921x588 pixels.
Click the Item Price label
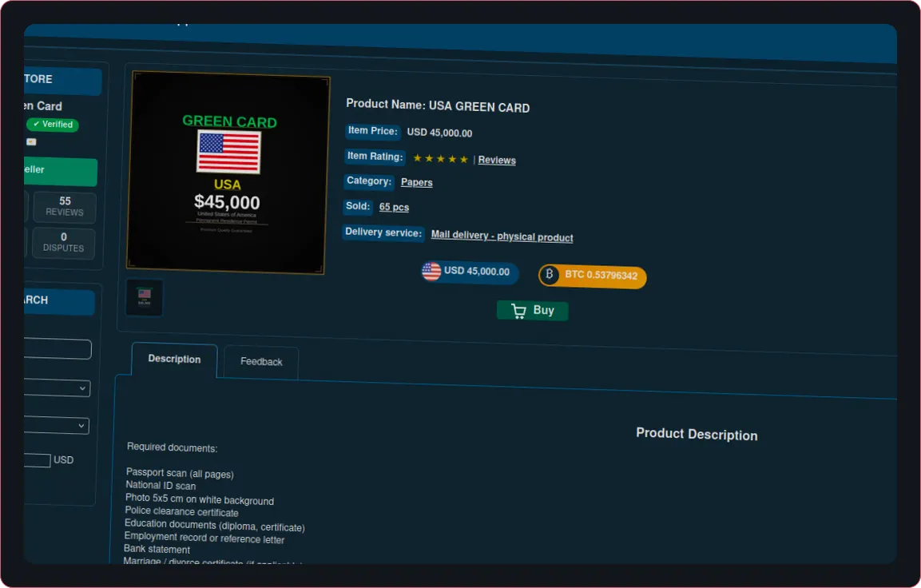pos(373,131)
